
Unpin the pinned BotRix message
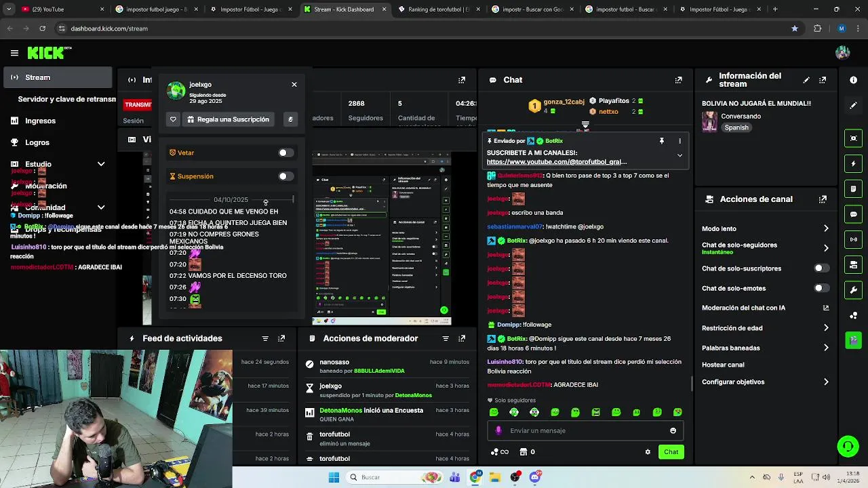(x=661, y=141)
